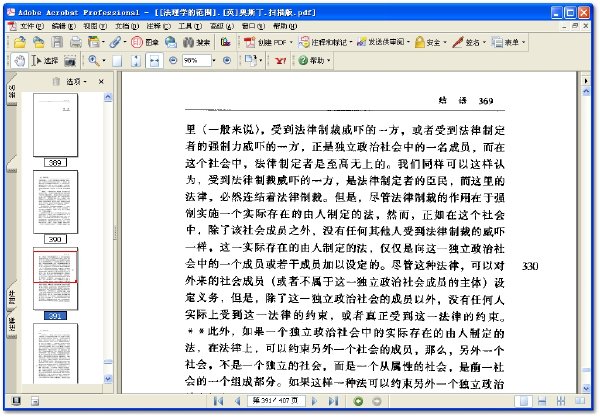Click the zoom percentage input field

coord(196,60)
